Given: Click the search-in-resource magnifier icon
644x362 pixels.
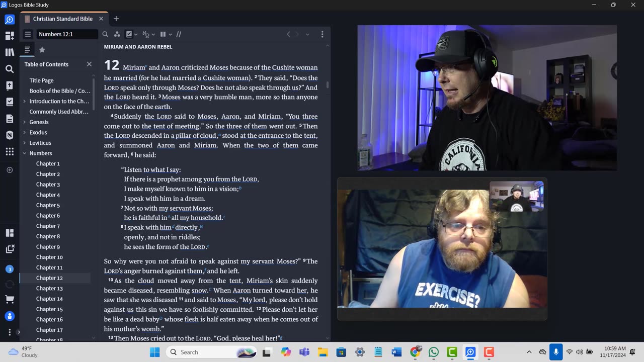Looking at the screenshot, I should (x=105, y=34).
